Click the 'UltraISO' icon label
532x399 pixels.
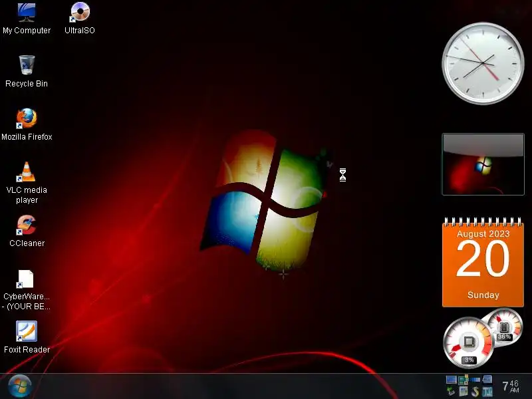tap(80, 30)
